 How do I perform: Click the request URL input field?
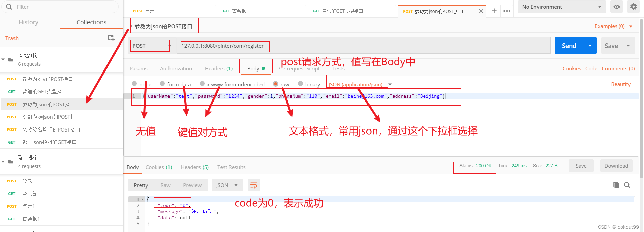(364, 46)
